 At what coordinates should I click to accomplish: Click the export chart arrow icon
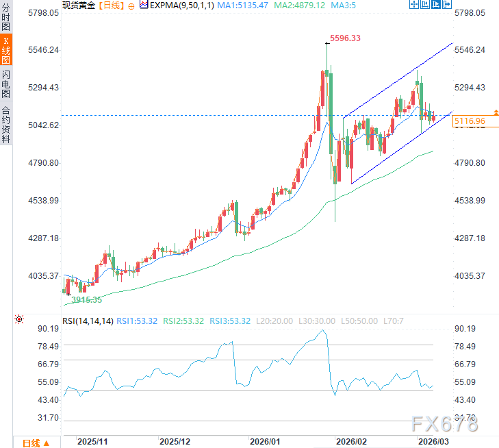[447, 5]
